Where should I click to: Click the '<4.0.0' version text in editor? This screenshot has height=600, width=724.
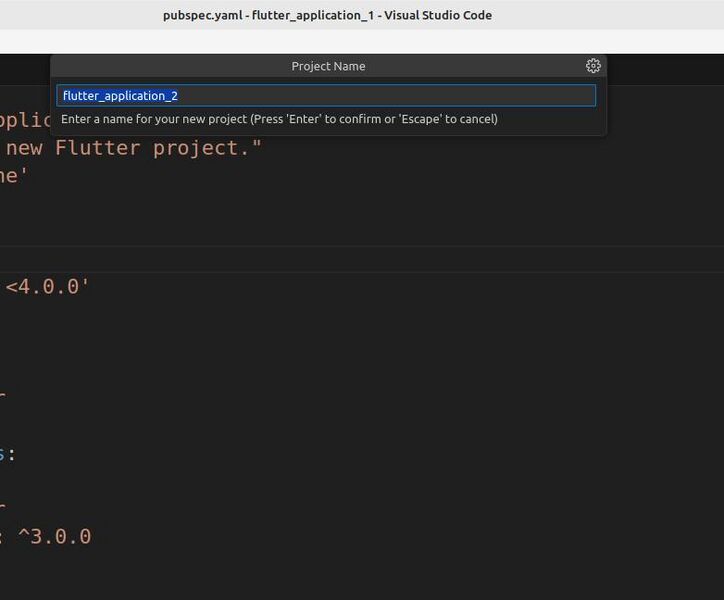[x=47, y=286]
